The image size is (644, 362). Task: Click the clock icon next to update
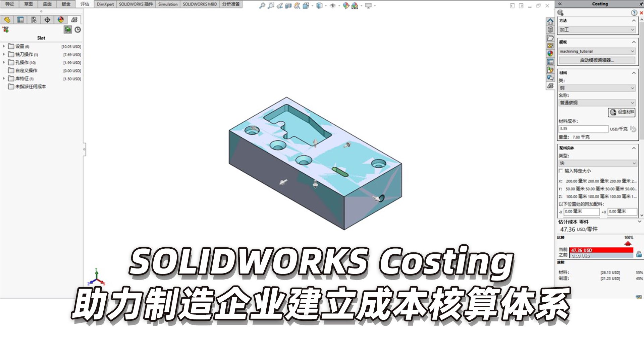tap(78, 29)
